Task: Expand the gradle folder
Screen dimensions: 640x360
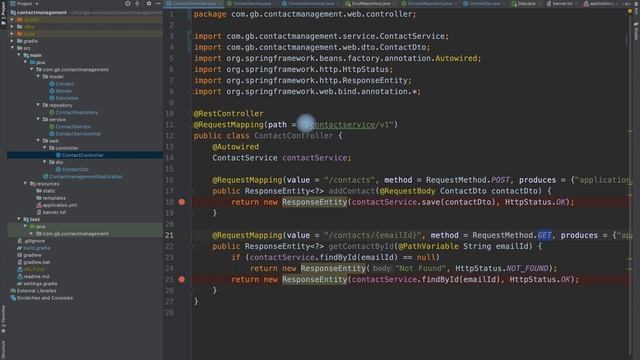Action: click(13, 41)
